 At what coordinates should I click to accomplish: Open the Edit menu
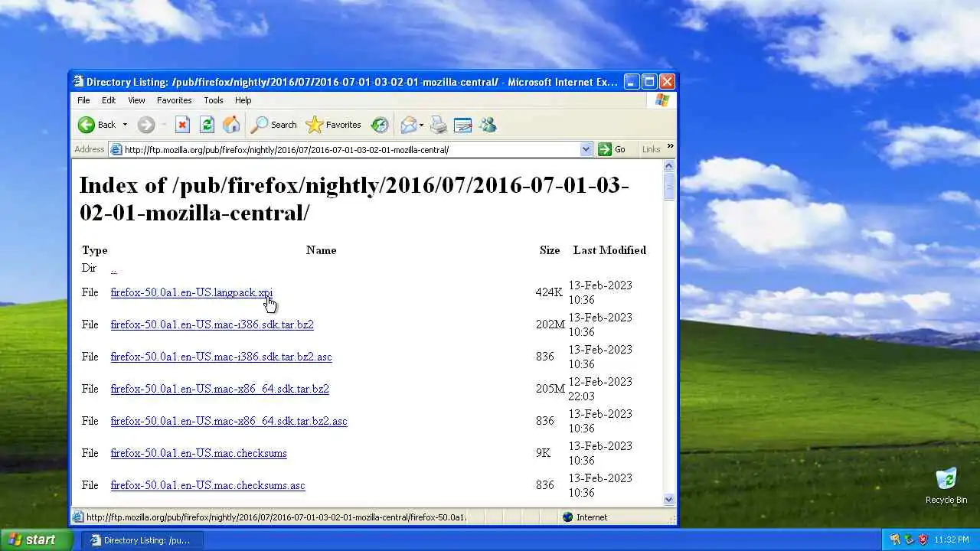click(x=109, y=100)
